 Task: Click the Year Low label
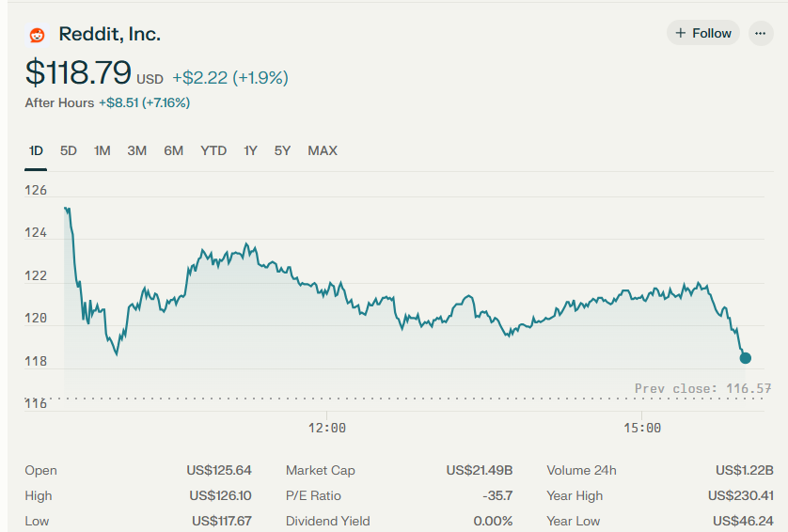(x=574, y=521)
